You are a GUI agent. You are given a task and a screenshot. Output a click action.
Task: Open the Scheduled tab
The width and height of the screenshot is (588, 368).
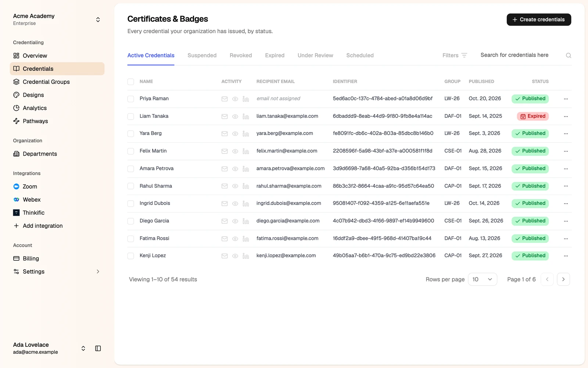coord(360,55)
